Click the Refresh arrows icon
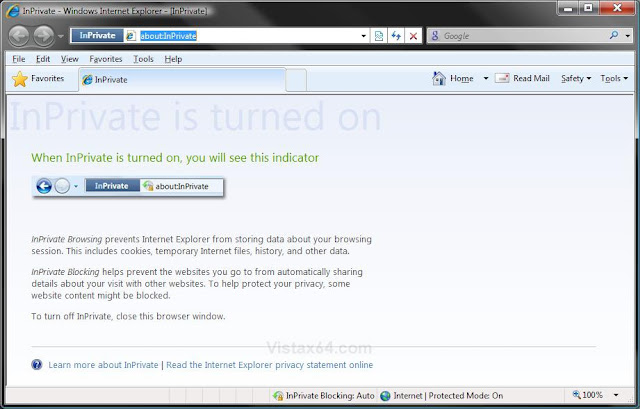The height and width of the screenshot is (409, 640). pos(396,36)
